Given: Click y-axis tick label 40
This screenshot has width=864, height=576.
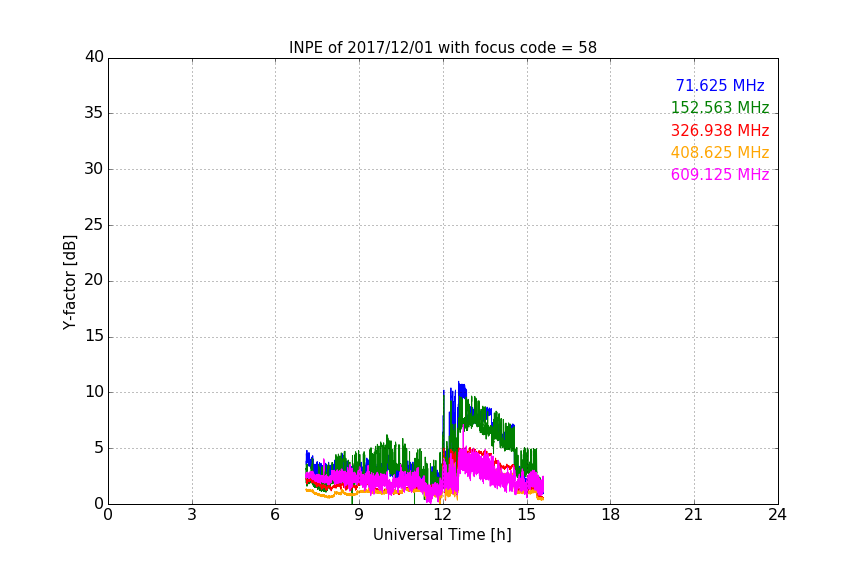Looking at the screenshot, I should point(94,57).
